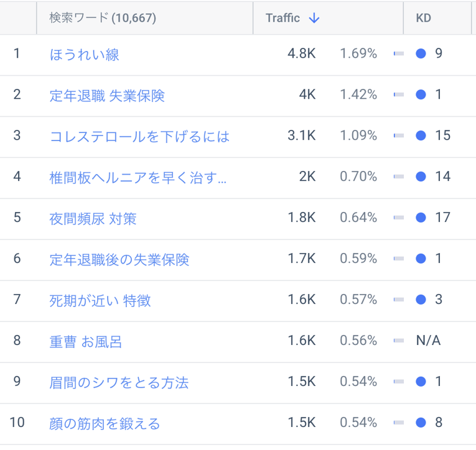Click the traffic share bar for ほうれい線

[398, 54]
